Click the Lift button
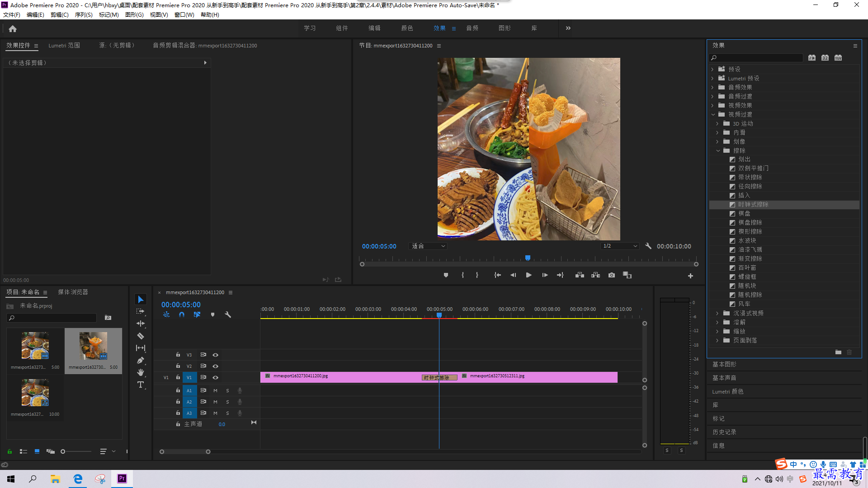 click(x=580, y=275)
